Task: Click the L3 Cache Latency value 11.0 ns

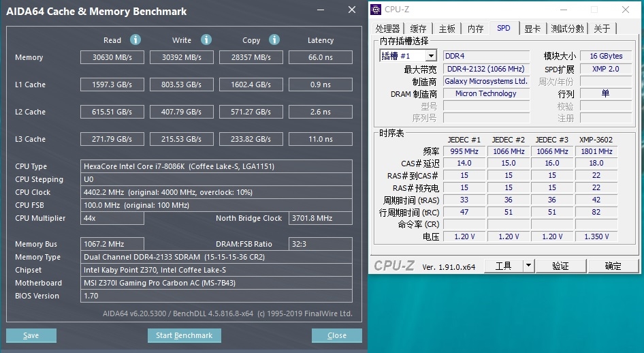Action: tap(321, 139)
